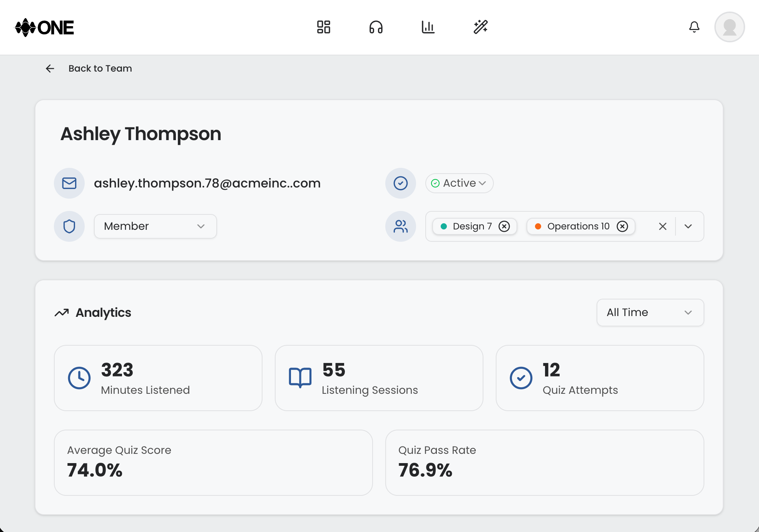Click the Minutes Listened stat card

pyautogui.click(x=158, y=378)
